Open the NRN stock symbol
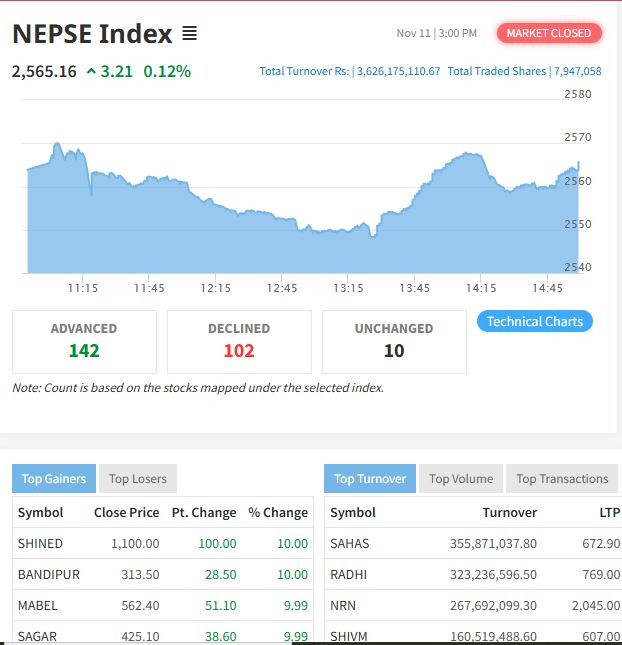The height and width of the screenshot is (645, 622). [x=344, y=605]
